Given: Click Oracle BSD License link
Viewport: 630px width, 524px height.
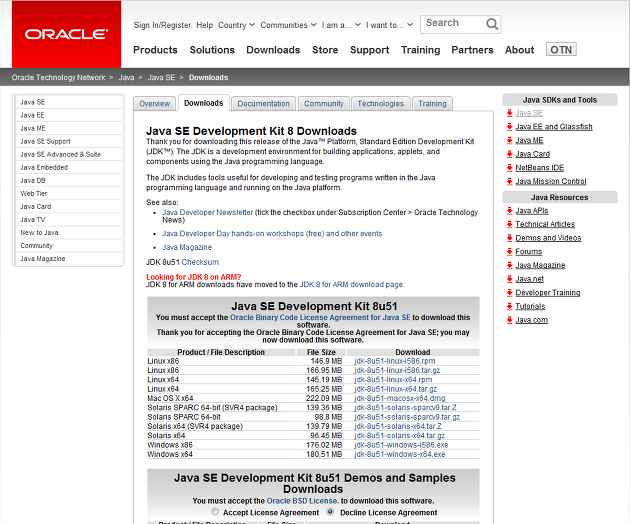Looking at the screenshot, I should (303, 501).
